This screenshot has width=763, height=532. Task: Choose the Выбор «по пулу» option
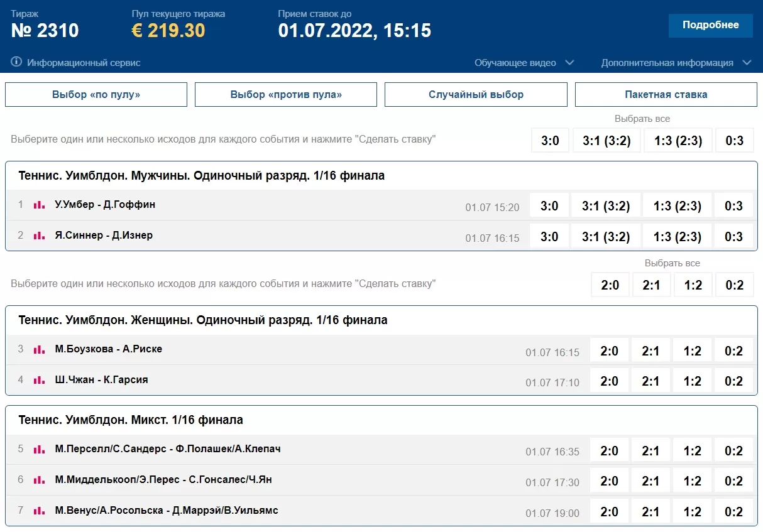point(96,95)
